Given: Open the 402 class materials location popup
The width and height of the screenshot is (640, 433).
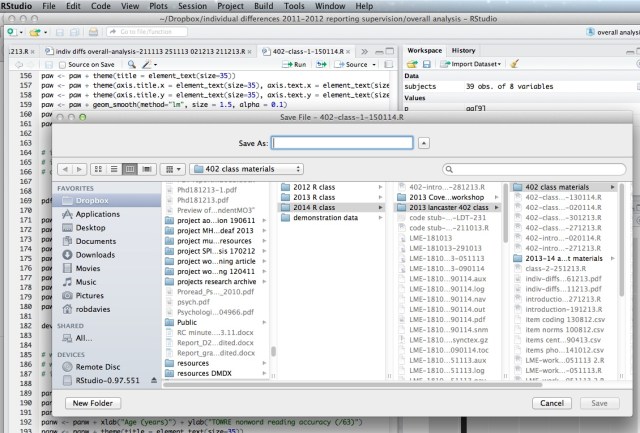Looking at the screenshot, I should tap(246, 169).
